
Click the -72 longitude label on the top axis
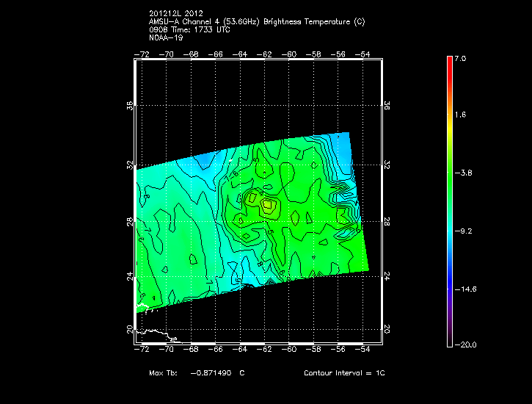(x=144, y=54)
